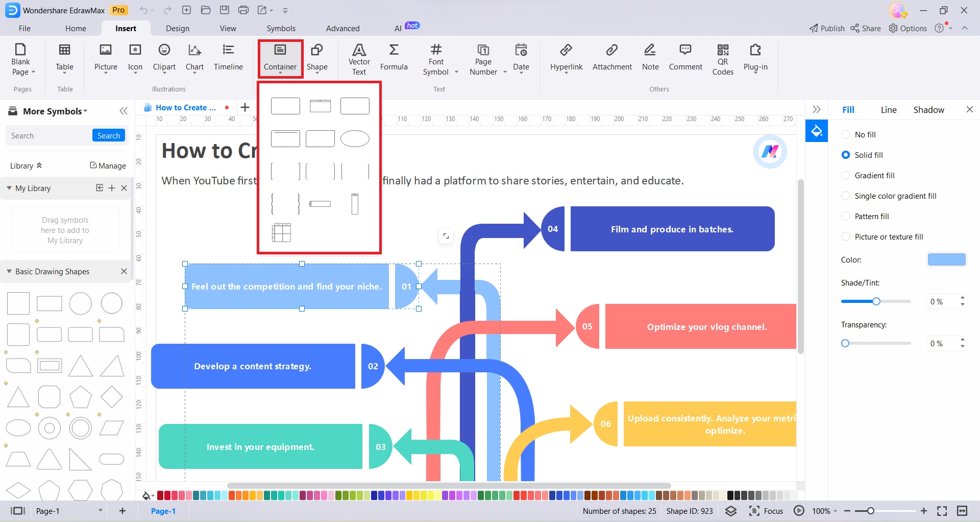Insert a Comment
This screenshot has height=522, width=980.
(x=685, y=57)
